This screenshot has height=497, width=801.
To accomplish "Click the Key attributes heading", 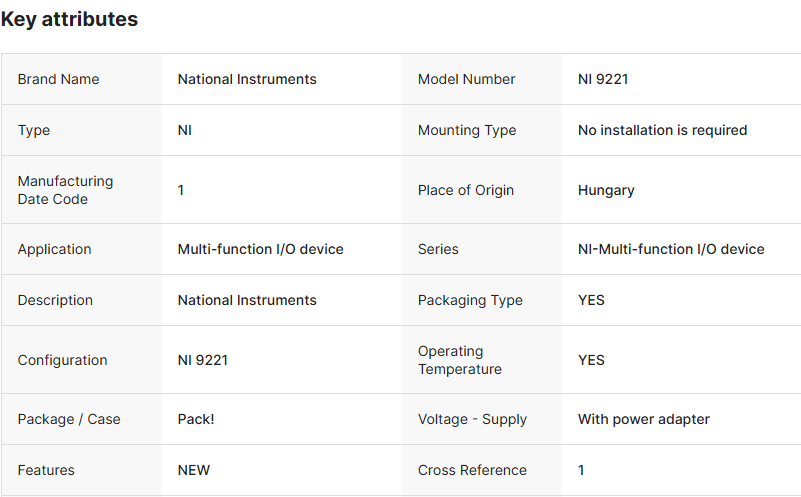I will (x=69, y=19).
